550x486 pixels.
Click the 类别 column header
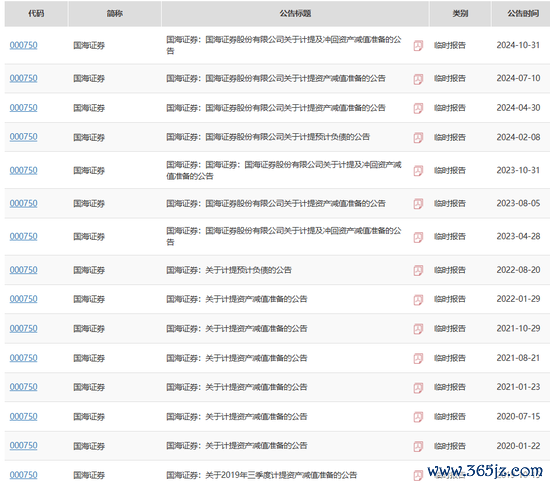click(460, 14)
